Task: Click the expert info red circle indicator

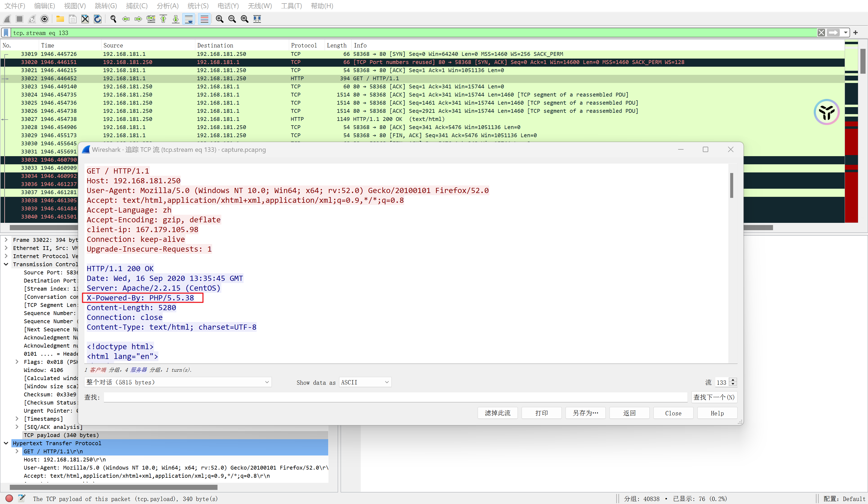Action: pyautogui.click(x=9, y=498)
